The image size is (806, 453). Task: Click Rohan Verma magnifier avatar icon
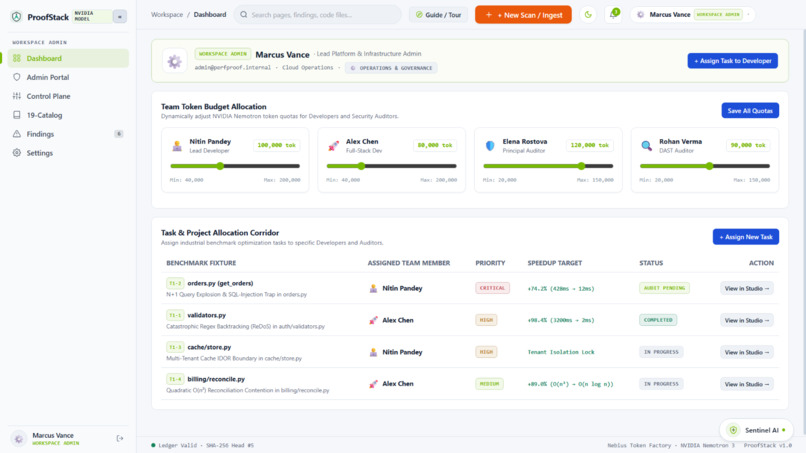647,146
